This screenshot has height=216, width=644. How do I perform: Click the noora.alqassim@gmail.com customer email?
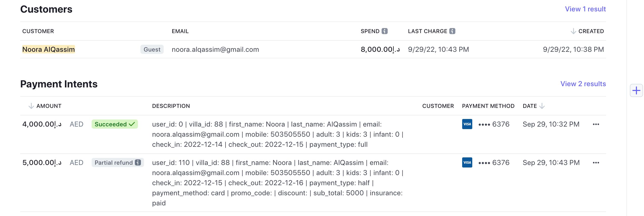coord(215,50)
